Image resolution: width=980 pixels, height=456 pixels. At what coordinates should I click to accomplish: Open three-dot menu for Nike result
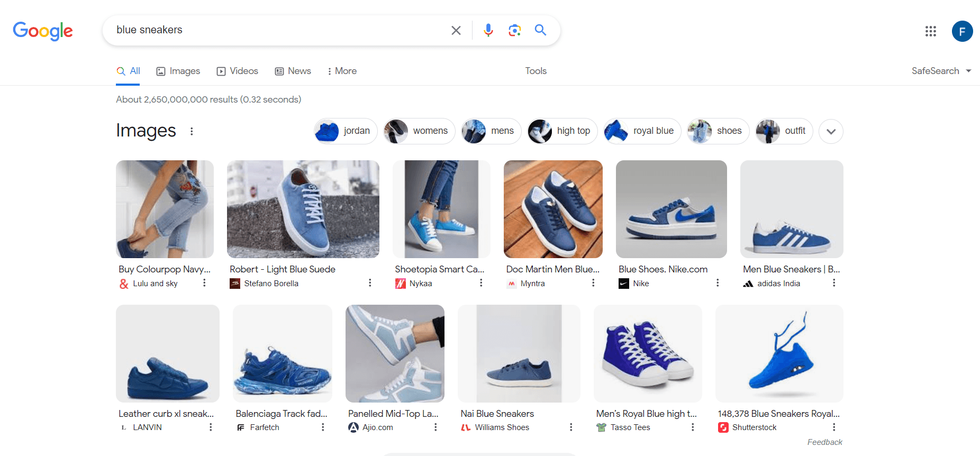coord(717,283)
